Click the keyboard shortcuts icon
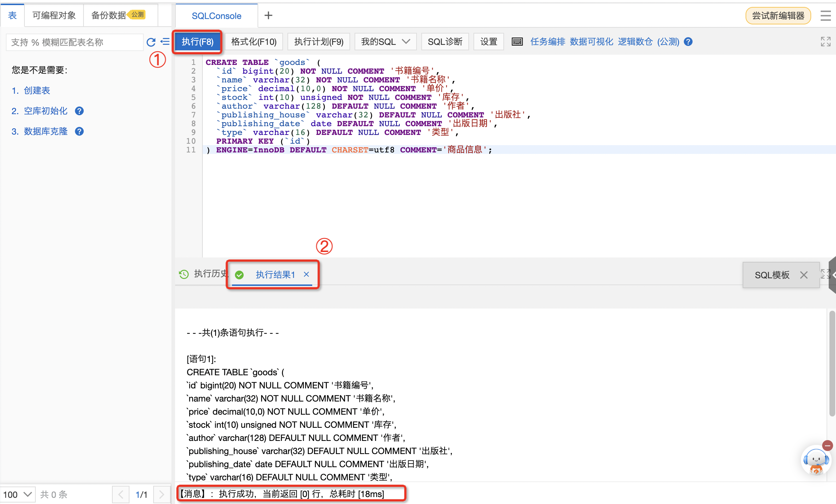Image resolution: width=836 pixels, height=504 pixels. pos(517,42)
